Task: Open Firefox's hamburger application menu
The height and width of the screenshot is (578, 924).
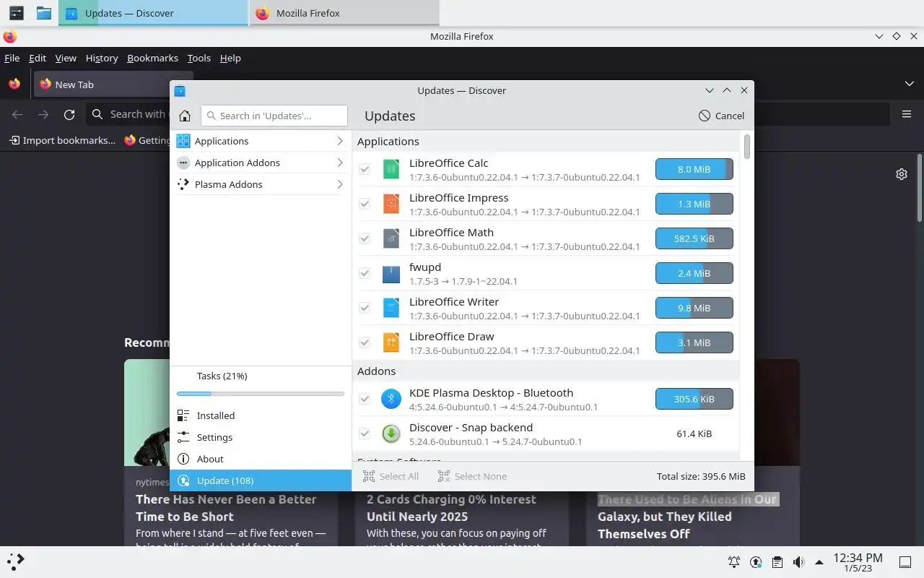Action: click(x=907, y=114)
